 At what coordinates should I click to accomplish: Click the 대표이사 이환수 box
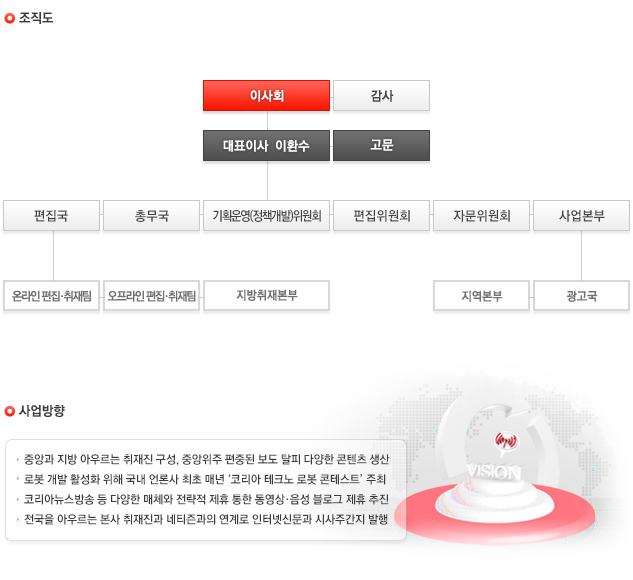pyautogui.click(x=266, y=145)
